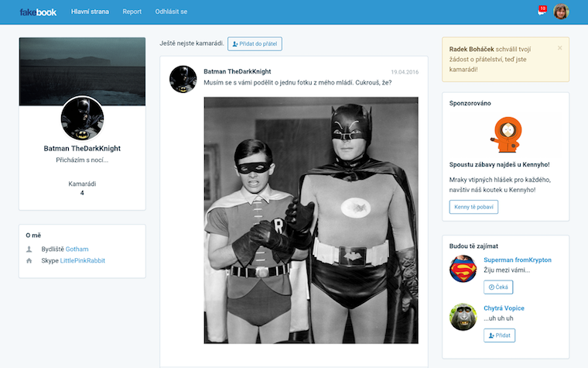Open the Superman fromKrypton profile link
588x368 pixels.
click(518, 260)
